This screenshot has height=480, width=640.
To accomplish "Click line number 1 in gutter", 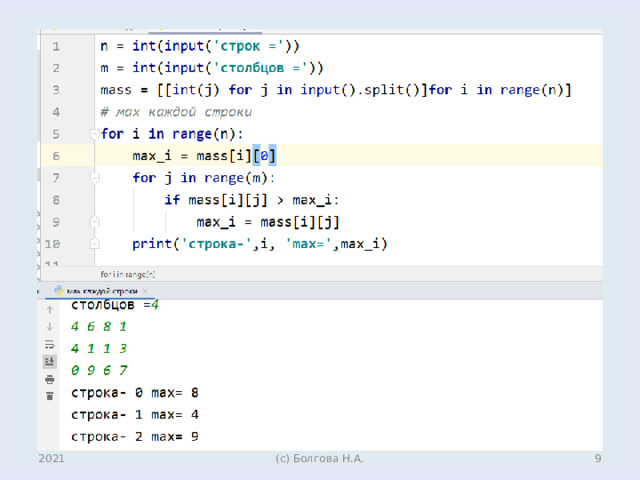I will tap(56, 46).
